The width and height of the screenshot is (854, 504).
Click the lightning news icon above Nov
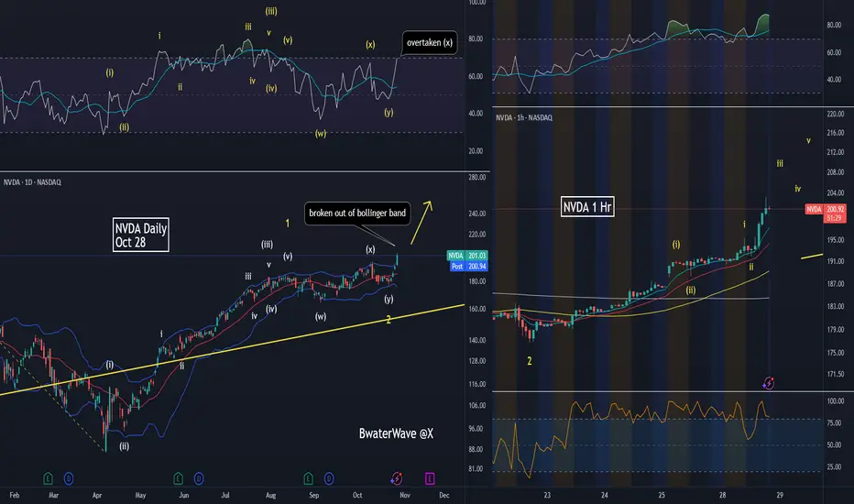click(x=397, y=478)
